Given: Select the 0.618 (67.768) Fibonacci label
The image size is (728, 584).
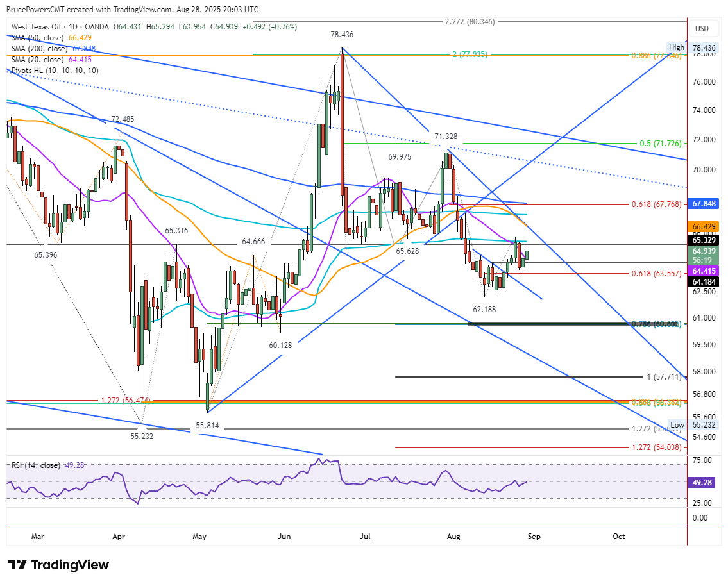Looking at the screenshot, I should [656, 204].
